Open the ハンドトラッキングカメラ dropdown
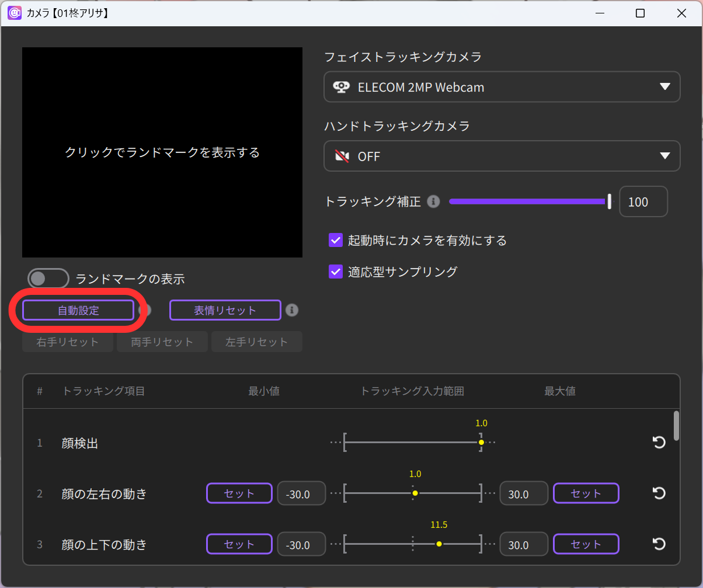703x588 pixels. coord(502,156)
